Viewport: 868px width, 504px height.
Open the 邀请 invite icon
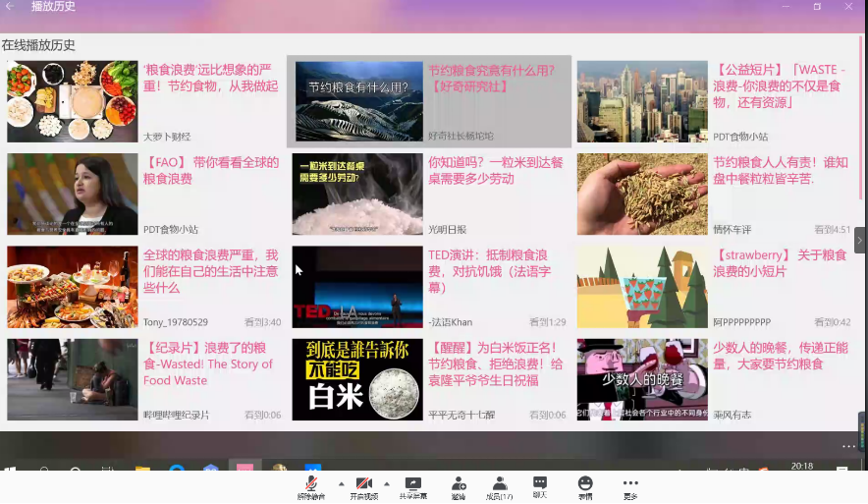click(x=459, y=484)
